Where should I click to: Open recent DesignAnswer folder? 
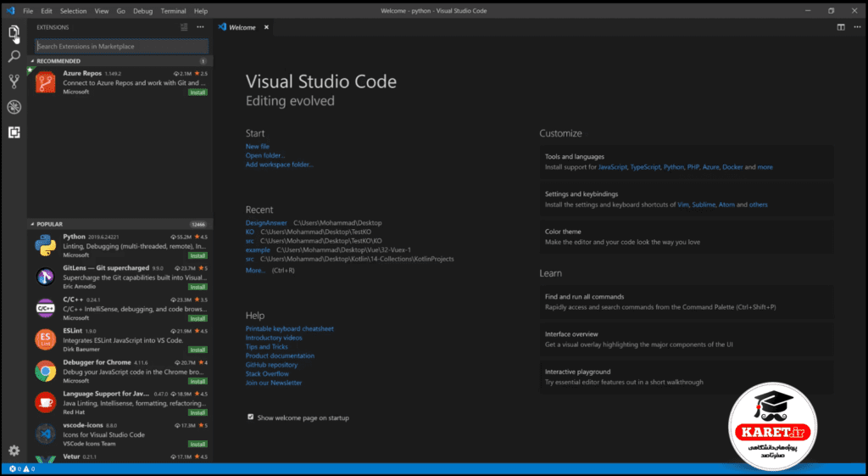pos(266,223)
